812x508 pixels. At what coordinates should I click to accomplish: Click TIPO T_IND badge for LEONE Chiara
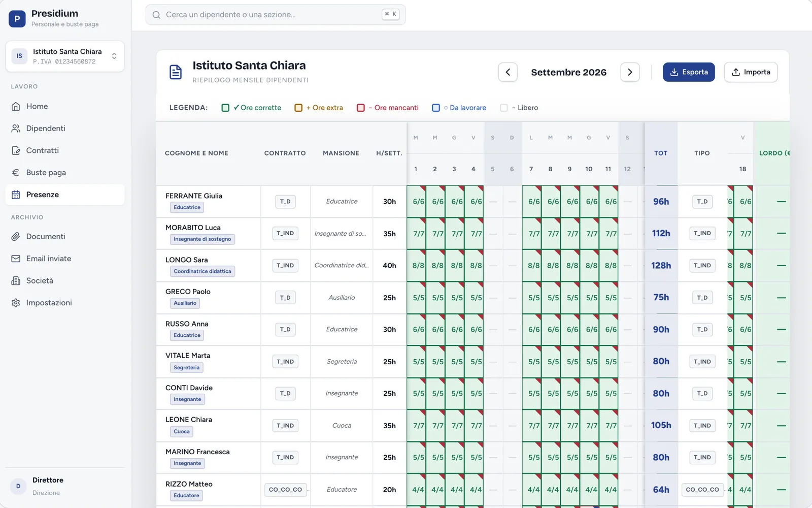(x=702, y=426)
